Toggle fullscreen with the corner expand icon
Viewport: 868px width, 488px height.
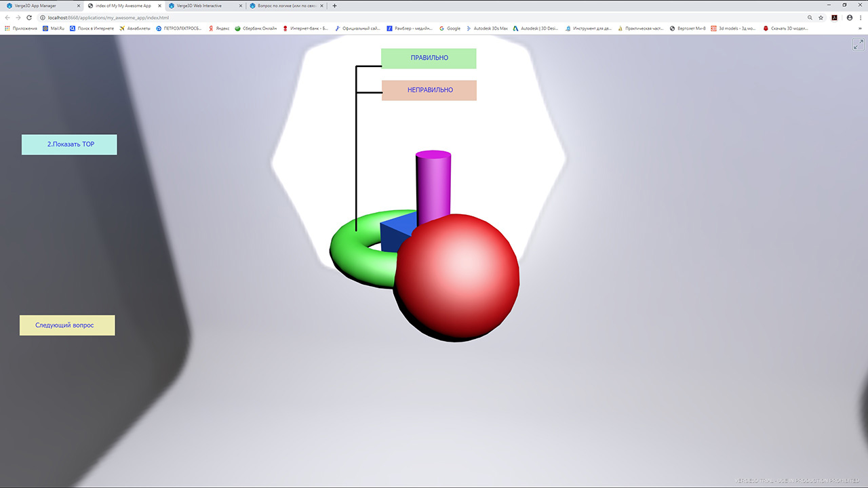[858, 44]
